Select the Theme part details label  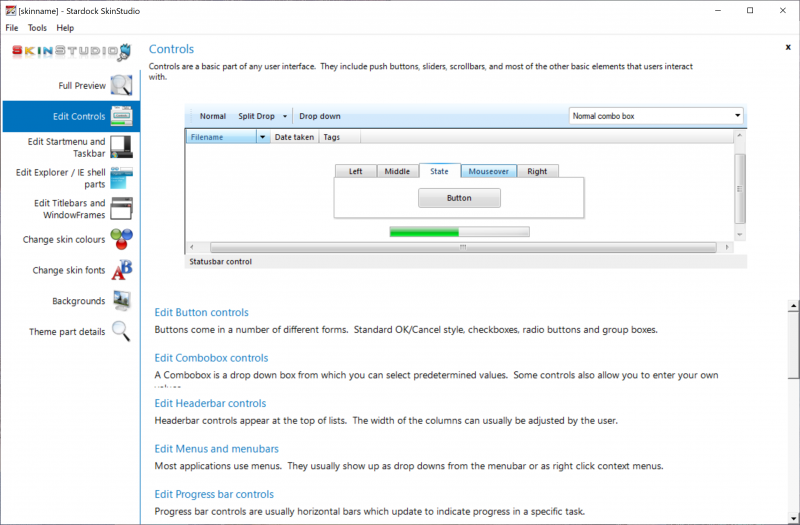67,332
